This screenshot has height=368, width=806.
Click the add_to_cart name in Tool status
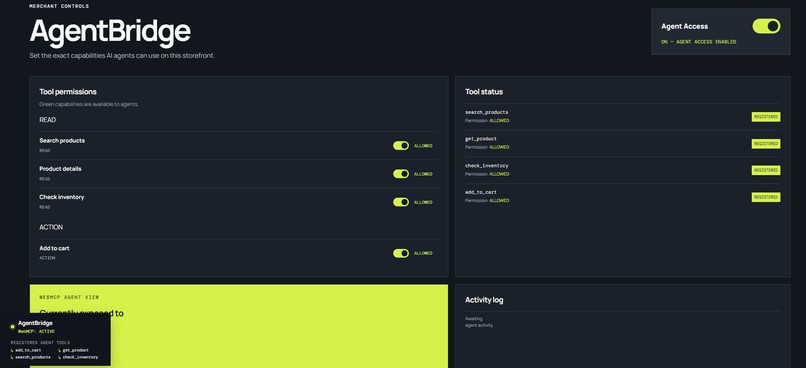[481, 192]
